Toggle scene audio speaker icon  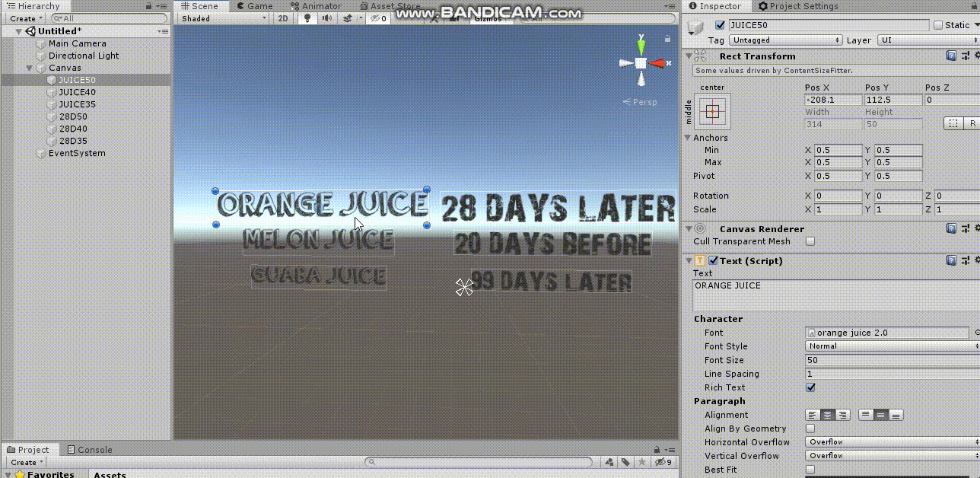(326, 18)
